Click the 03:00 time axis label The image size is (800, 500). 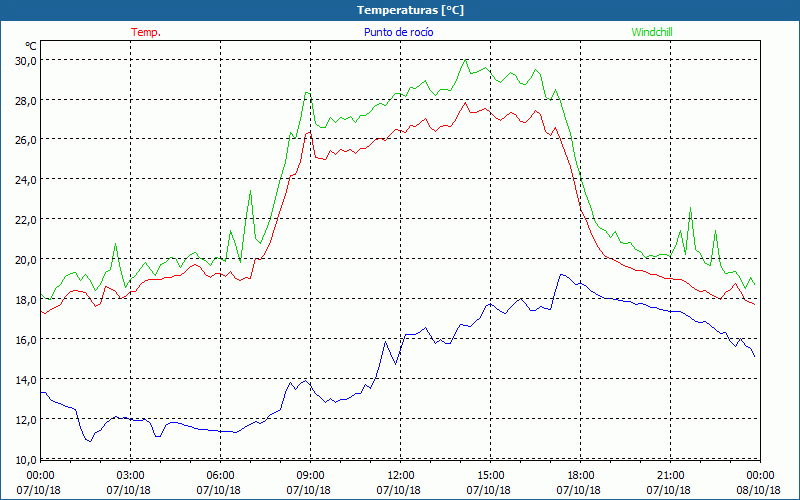coord(131,476)
